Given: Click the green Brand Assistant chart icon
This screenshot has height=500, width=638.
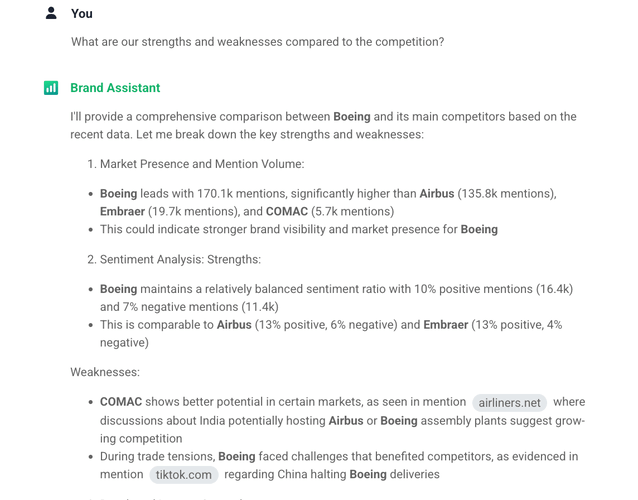Looking at the screenshot, I should point(51,88).
